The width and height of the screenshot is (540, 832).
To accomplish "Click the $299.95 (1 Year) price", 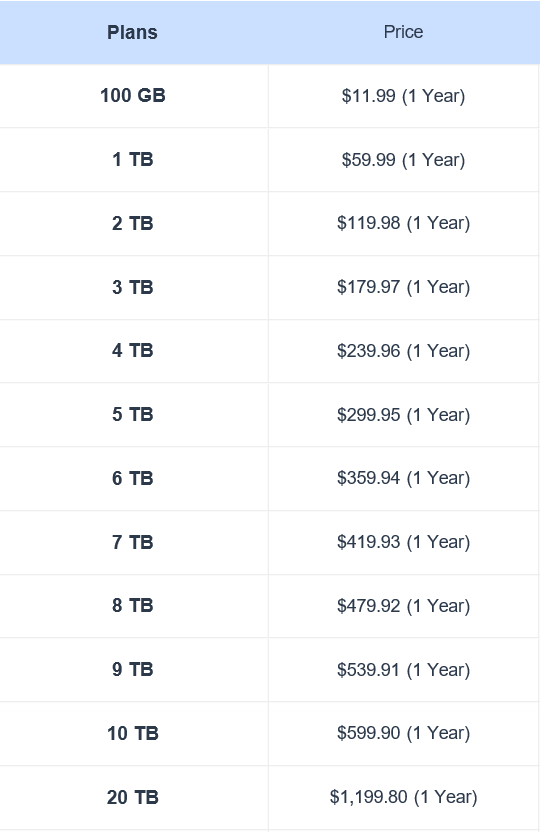I will 403,414.
